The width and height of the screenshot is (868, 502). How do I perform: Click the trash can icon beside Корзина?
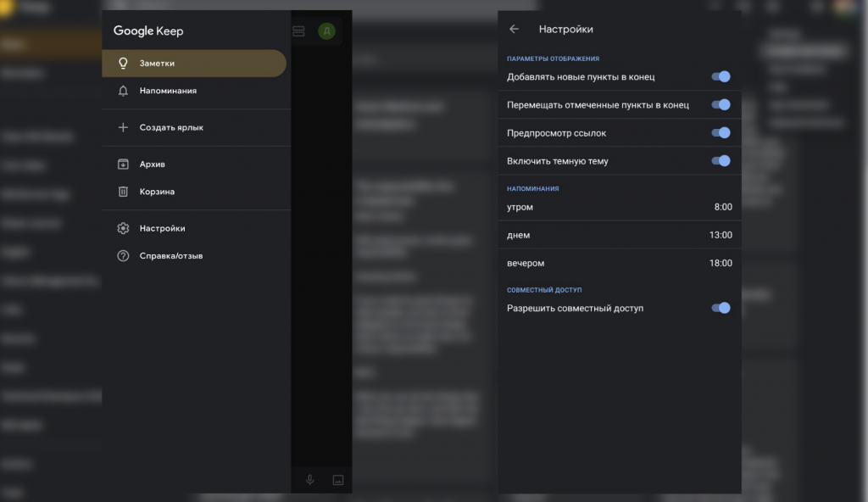click(123, 192)
